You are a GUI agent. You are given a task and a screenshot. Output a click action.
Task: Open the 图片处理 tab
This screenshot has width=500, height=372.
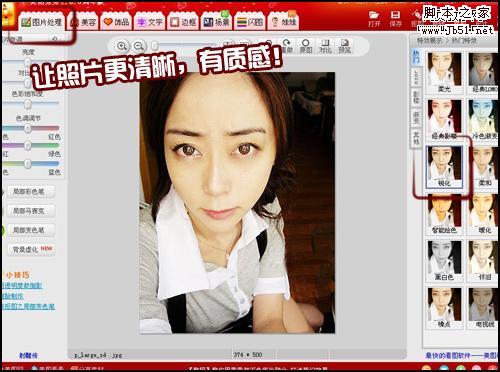click(x=42, y=22)
